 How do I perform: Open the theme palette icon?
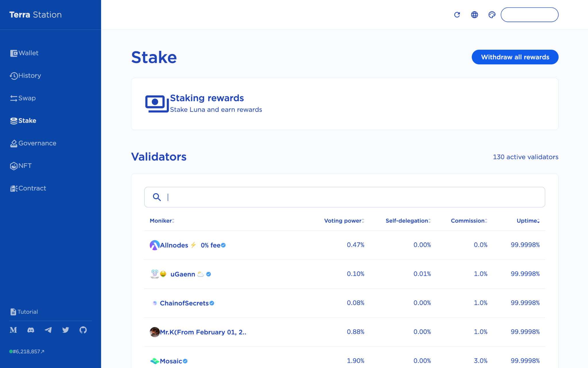click(x=492, y=15)
